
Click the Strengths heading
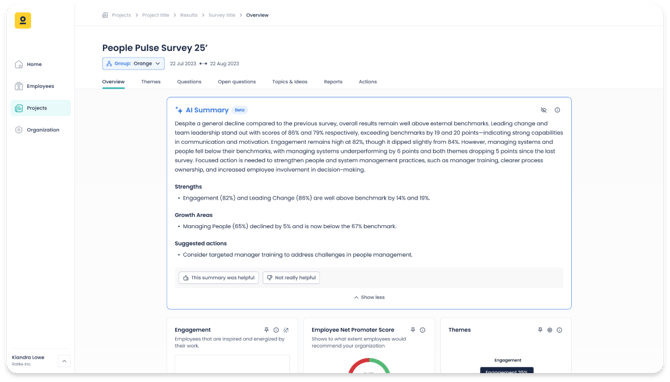coord(188,187)
